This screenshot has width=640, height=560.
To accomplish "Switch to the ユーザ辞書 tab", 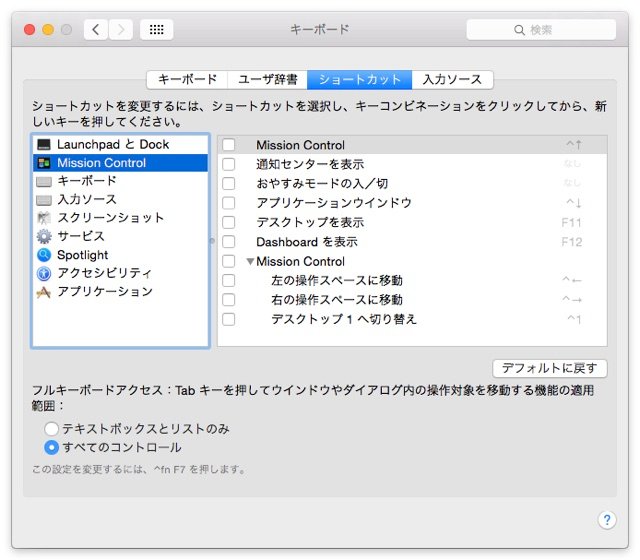I will pyautogui.click(x=267, y=79).
